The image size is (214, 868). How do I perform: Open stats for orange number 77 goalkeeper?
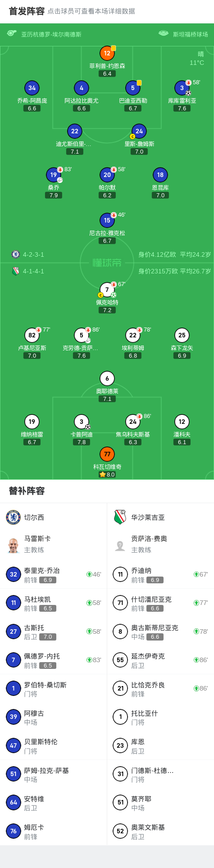tap(107, 454)
